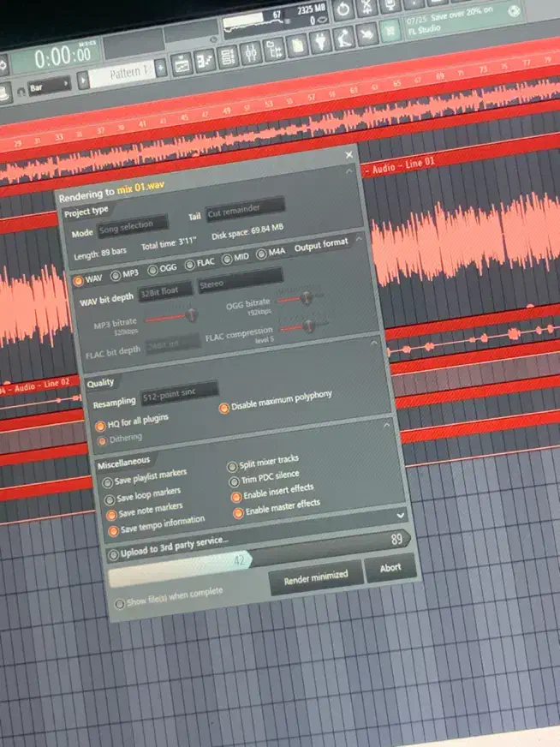
Task: Click the microphone recording icon in top row
Action: (x=390, y=3)
